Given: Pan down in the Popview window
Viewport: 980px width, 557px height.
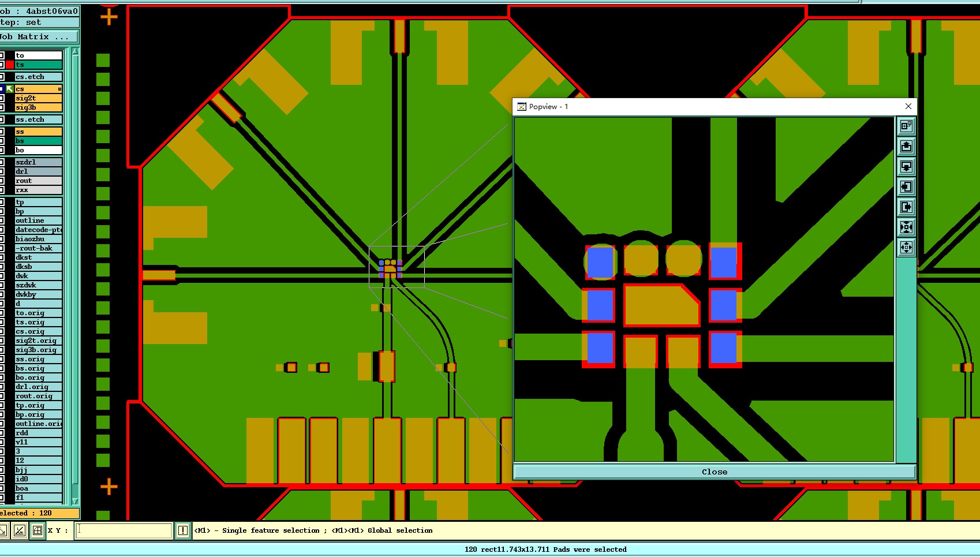Looking at the screenshot, I should click(x=906, y=167).
